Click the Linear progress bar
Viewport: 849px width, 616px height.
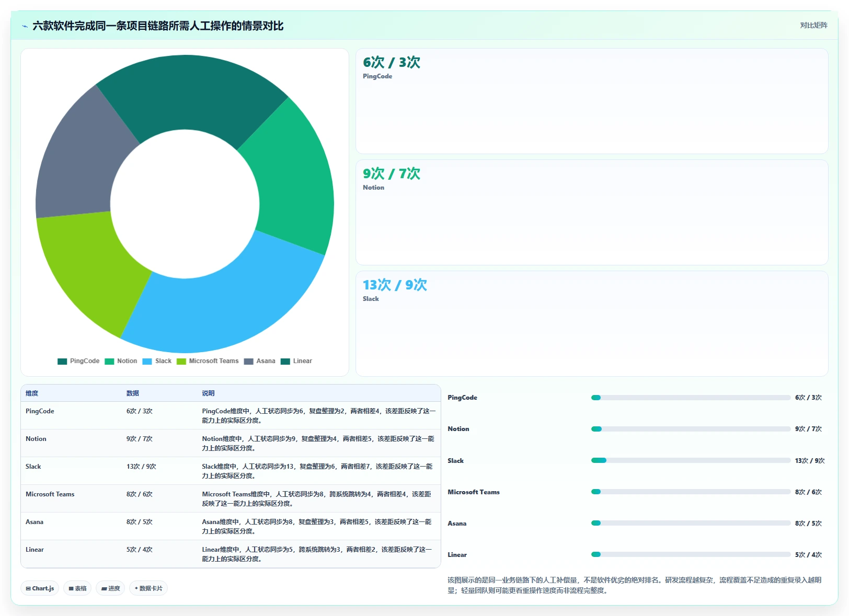click(x=691, y=554)
